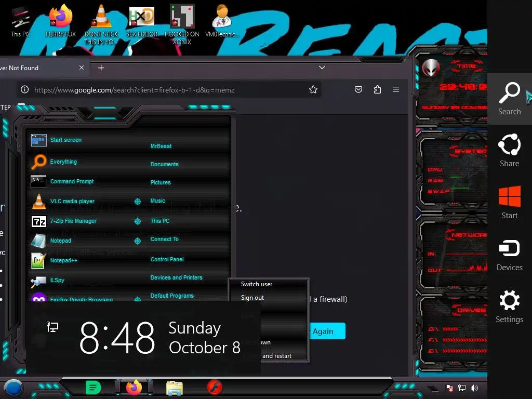Open This PC desktop icon
Screen dimensions: 532x399
(x=20, y=21)
